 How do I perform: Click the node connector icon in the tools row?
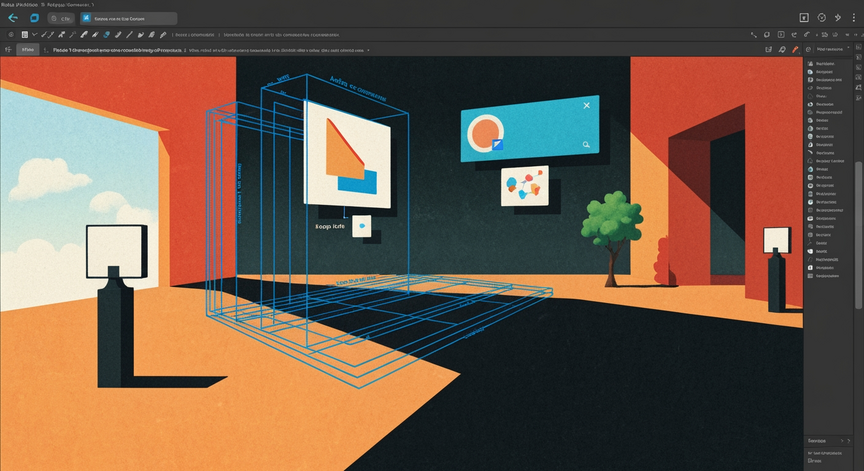coord(753,35)
